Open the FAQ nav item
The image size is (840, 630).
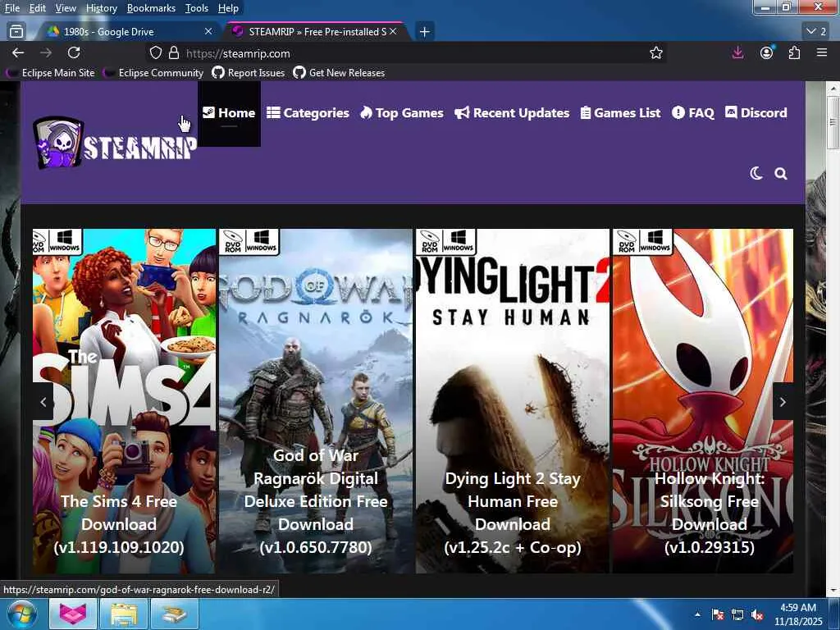[x=692, y=113]
